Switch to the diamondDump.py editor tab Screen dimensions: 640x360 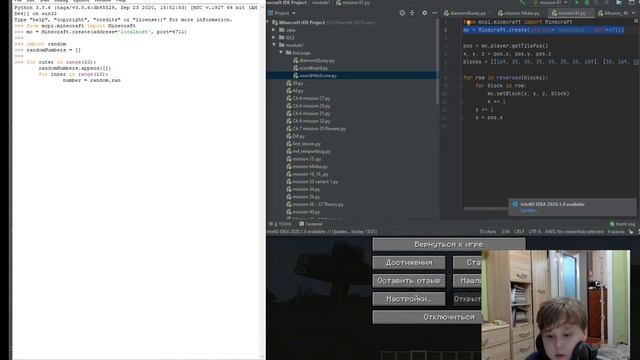coord(465,13)
